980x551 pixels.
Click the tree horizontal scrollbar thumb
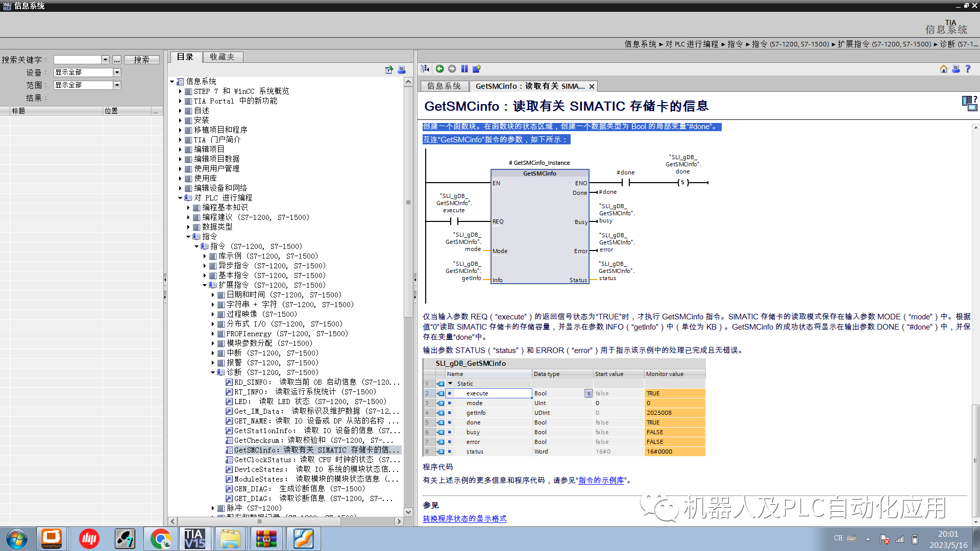(259, 521)
